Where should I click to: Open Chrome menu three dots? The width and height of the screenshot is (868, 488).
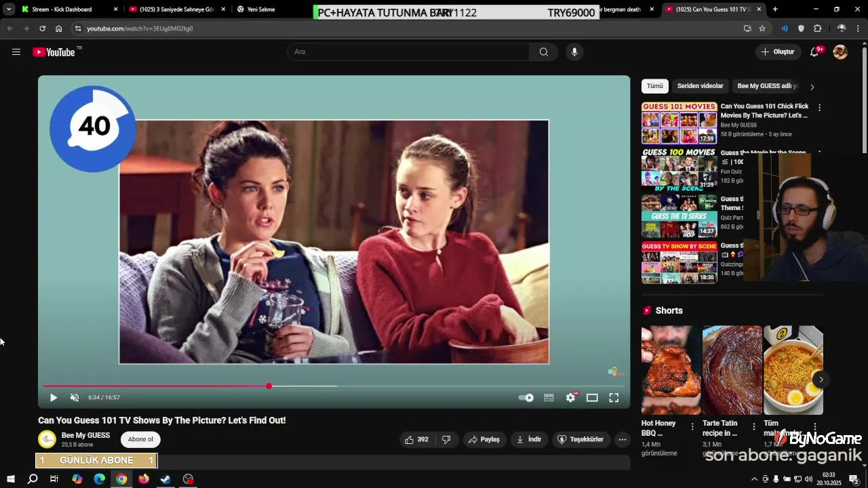(x=859, y=28)
